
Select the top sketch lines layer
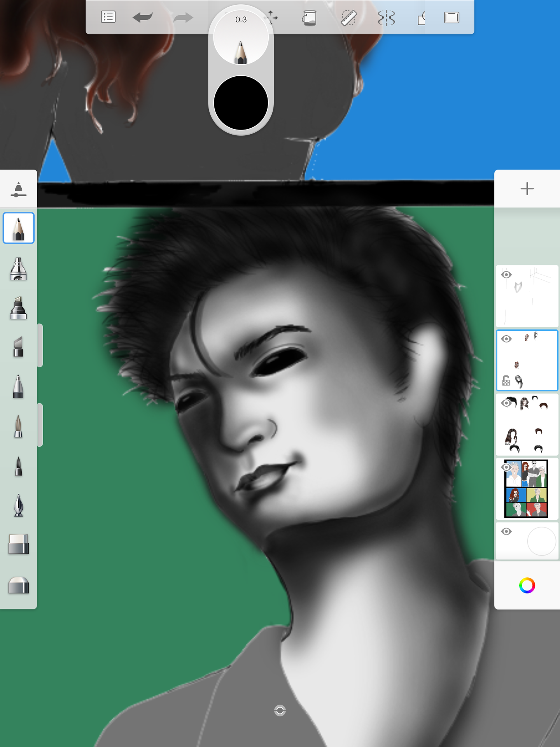[527, 296]
